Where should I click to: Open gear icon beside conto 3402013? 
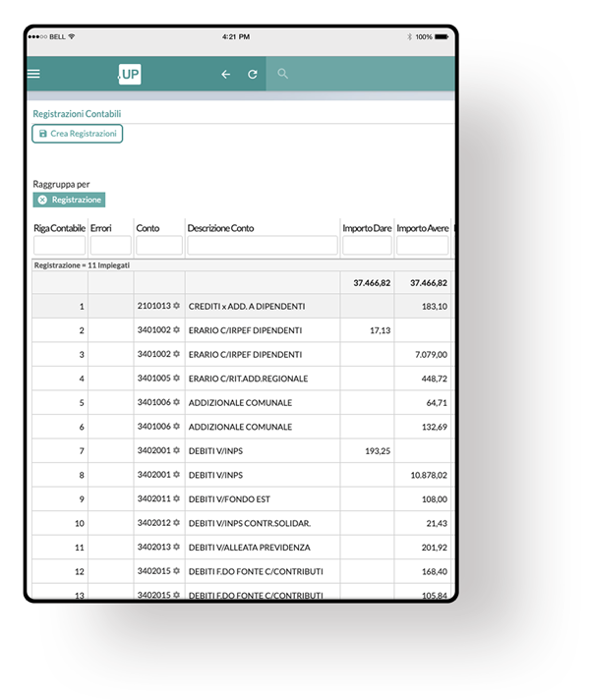click(x=177, y=547)
